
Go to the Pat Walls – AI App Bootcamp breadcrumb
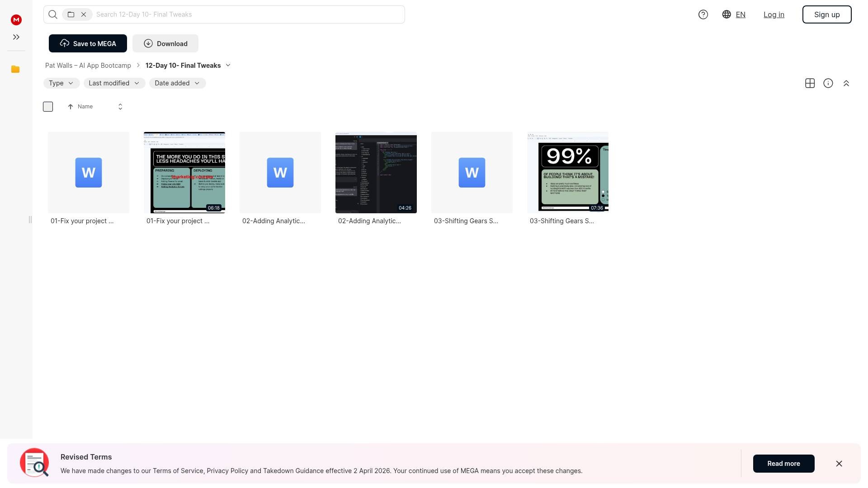(x=88, y=66)
